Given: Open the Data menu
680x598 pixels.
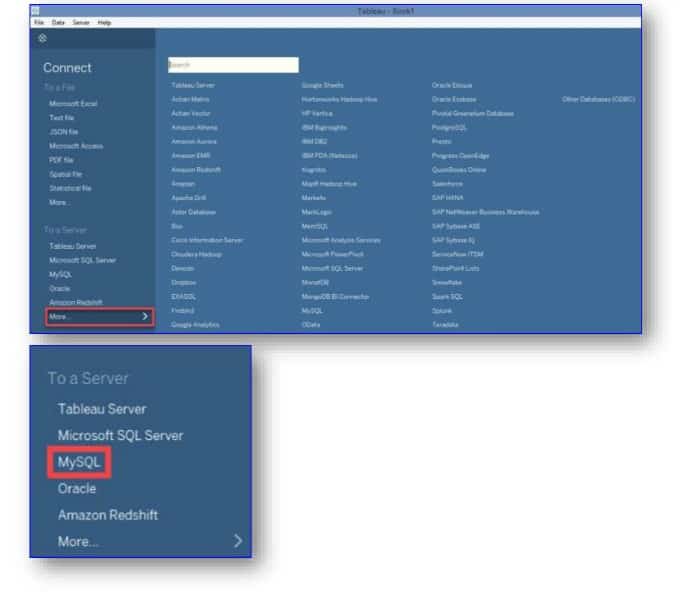Looking at the screenshot, I should coord(58,23).
